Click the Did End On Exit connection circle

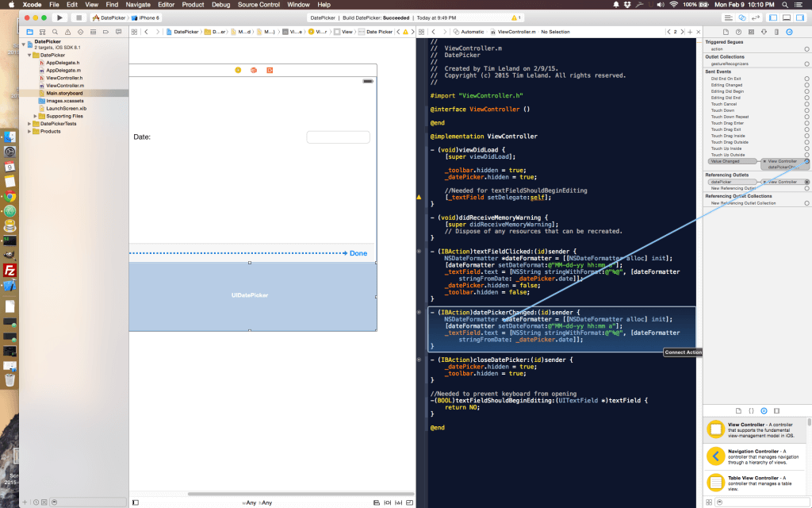tap(806, 79)
